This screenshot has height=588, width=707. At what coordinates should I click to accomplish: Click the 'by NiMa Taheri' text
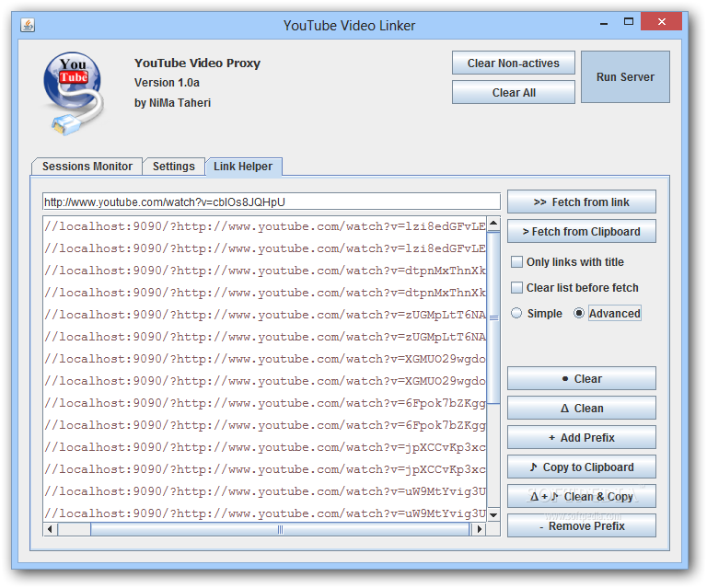(172, 103)
